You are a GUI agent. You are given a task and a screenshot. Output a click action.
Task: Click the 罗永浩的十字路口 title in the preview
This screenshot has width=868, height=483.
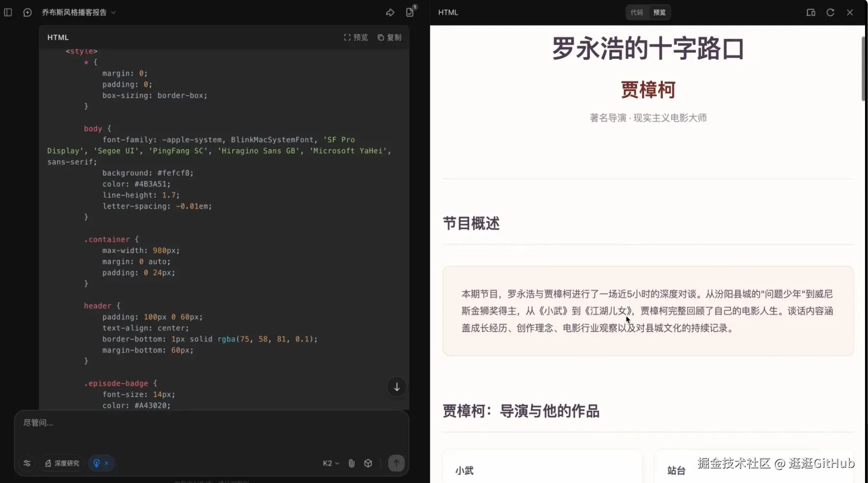pyautogui.click(x=648, y=49)
